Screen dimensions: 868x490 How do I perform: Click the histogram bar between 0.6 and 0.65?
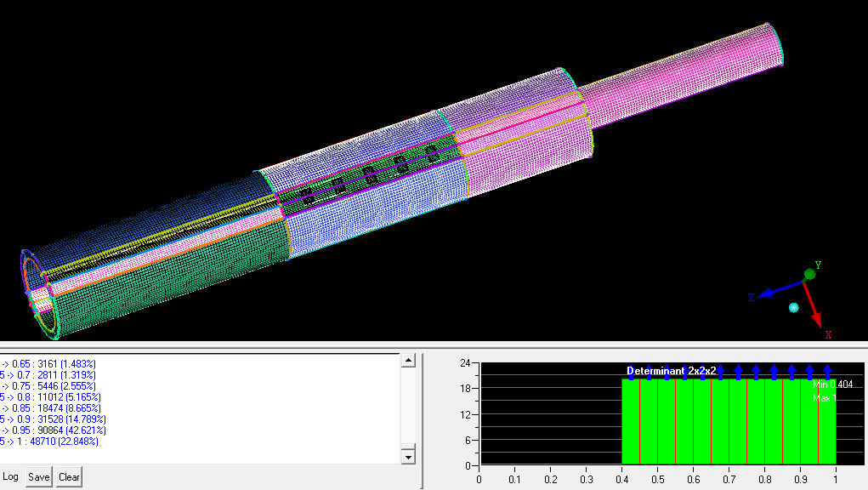(702, 421)
